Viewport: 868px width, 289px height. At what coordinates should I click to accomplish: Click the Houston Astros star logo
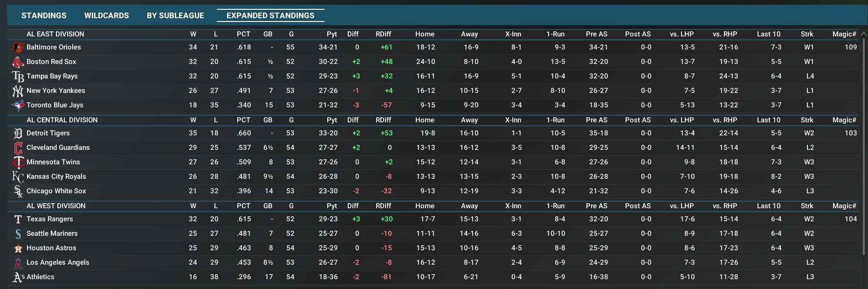point(18,248)
